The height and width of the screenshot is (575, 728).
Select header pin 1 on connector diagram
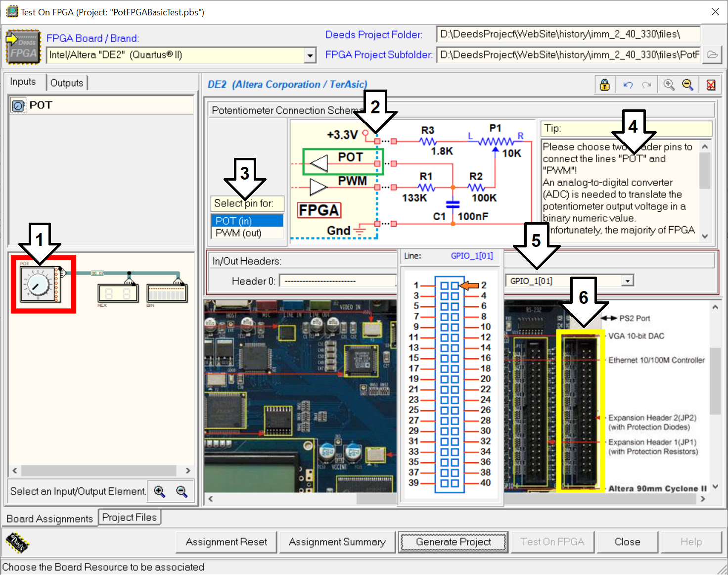pyautogui.click(x=444, y=286)
